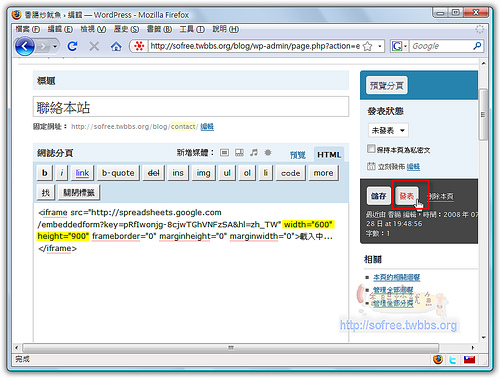Click the horizontal scrollbar thumb

point(231,348)
